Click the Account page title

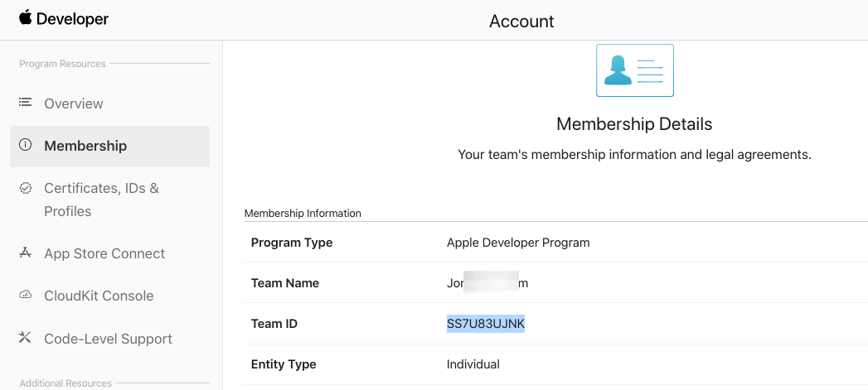(521, 21)
